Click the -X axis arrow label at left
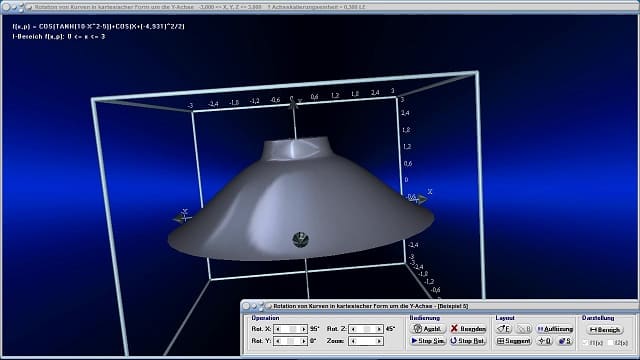The image size is (640, 360). click(x=184, y=212)
